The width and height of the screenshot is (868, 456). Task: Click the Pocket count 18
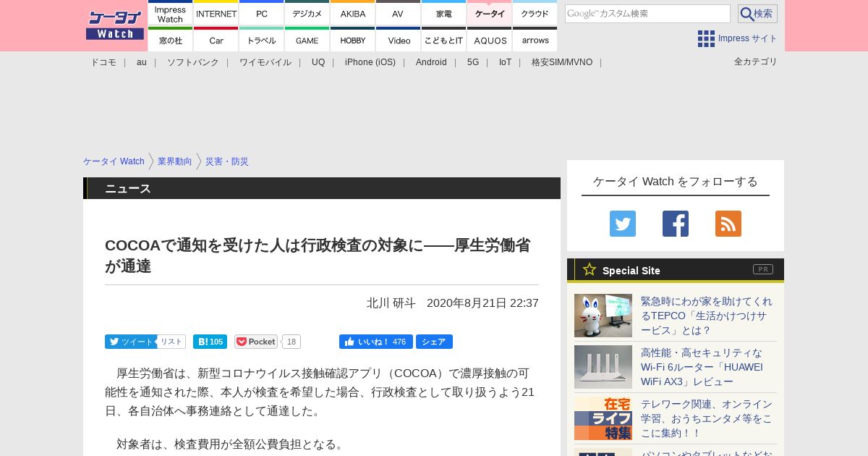pos(292,342)
